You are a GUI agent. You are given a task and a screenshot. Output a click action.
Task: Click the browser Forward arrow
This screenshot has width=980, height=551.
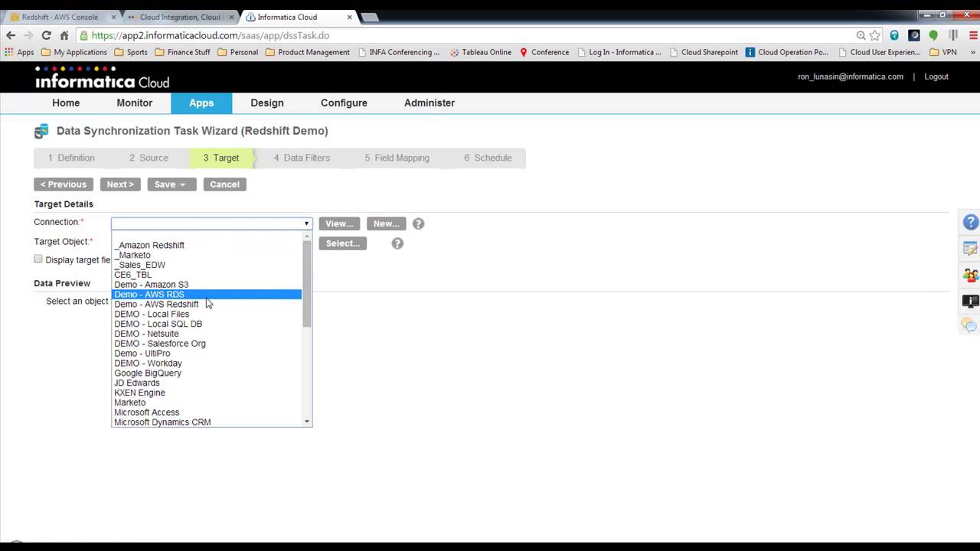coord(28,35)
